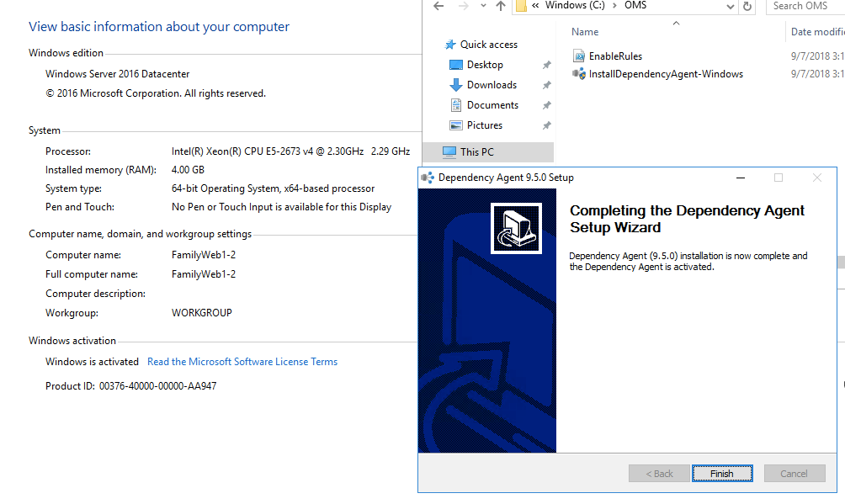This screenshot has width=845, height=504.
Task: Minimize the Dependency Agent Setup window
Action: coord(741,178)
